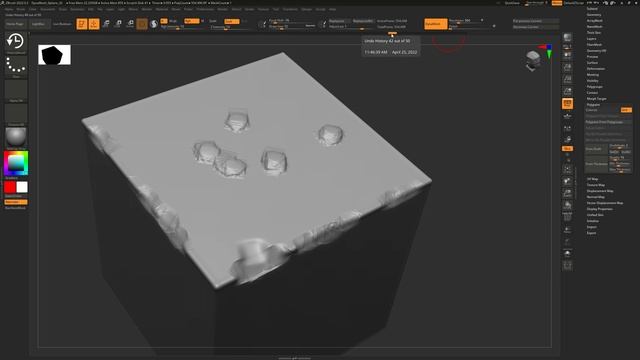The height and width of the screenshot is (360, 640).
Task: Click the Export button in Tool palette
Action: coord(591,233)
